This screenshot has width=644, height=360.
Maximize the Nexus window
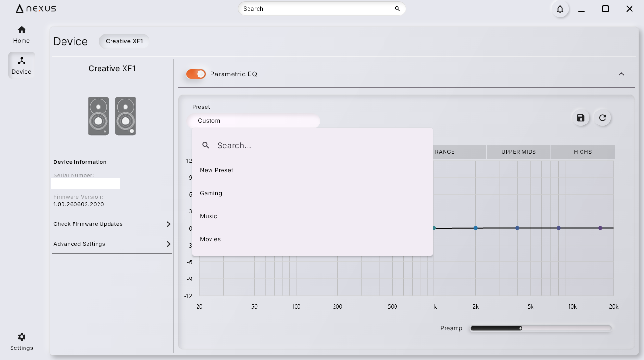click(606, 9)
